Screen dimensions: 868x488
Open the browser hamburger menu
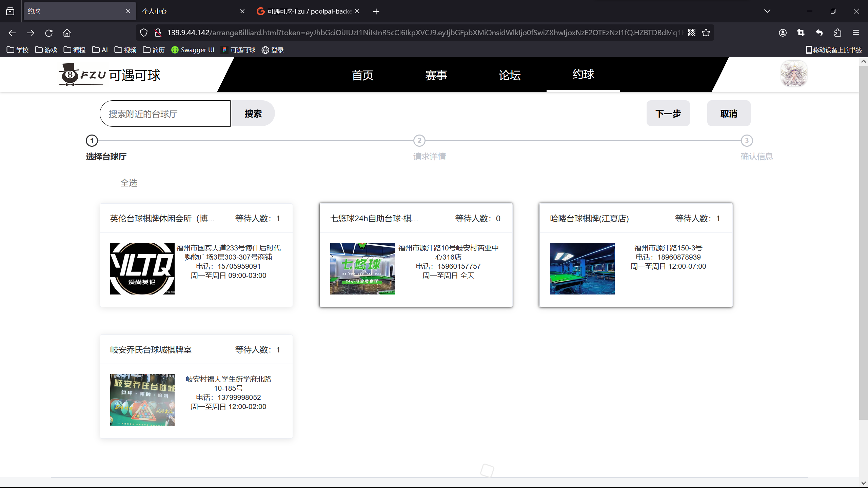point(856,33)
